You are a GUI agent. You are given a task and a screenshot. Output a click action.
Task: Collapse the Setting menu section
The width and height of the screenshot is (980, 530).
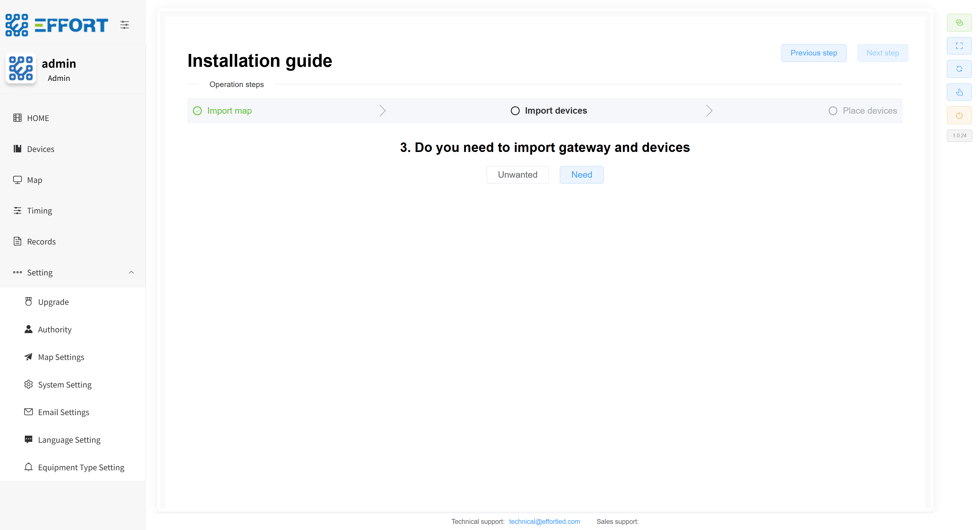131,272
